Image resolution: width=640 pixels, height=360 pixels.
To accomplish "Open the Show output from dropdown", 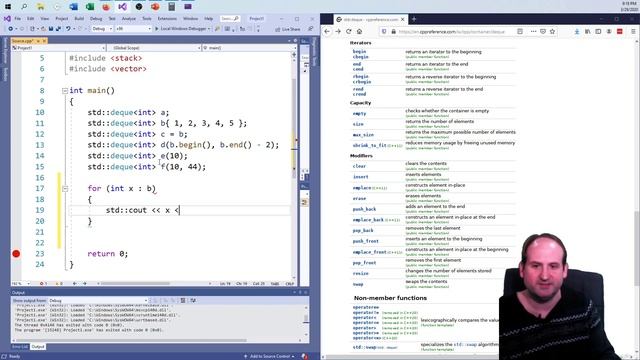I will (98, 301).
